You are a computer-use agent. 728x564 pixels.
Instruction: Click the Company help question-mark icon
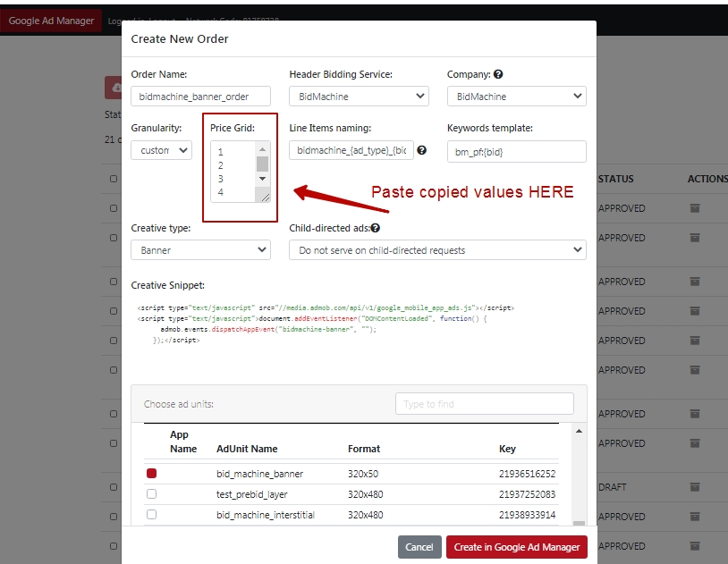498,74
